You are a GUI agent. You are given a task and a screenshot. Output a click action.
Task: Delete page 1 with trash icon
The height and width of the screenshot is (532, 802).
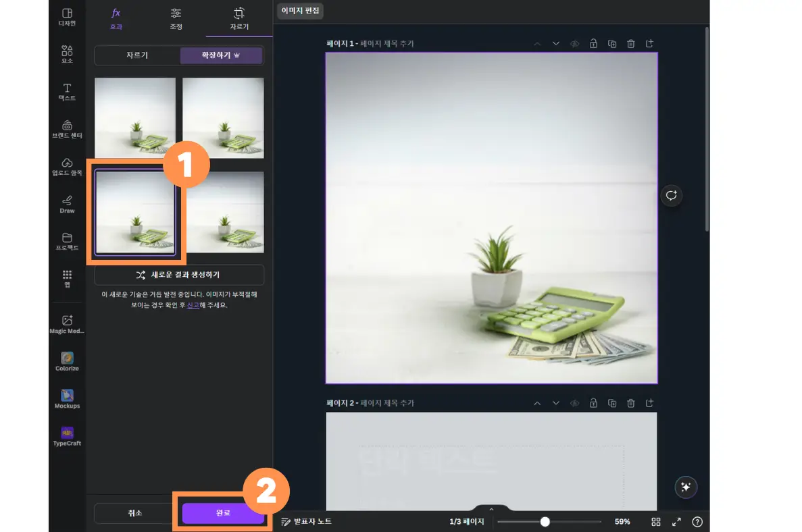point(630,44)
